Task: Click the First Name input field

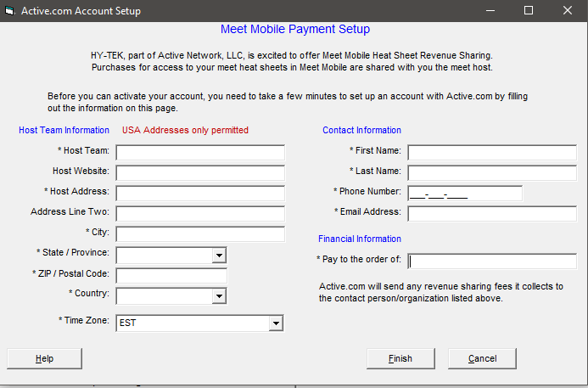Action: pyautogui.click(x=492, y=153)
